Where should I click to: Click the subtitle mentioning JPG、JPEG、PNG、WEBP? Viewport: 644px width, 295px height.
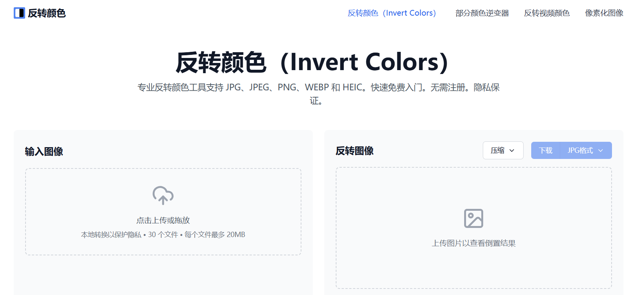pyautogui.click(x=319, y=94)
